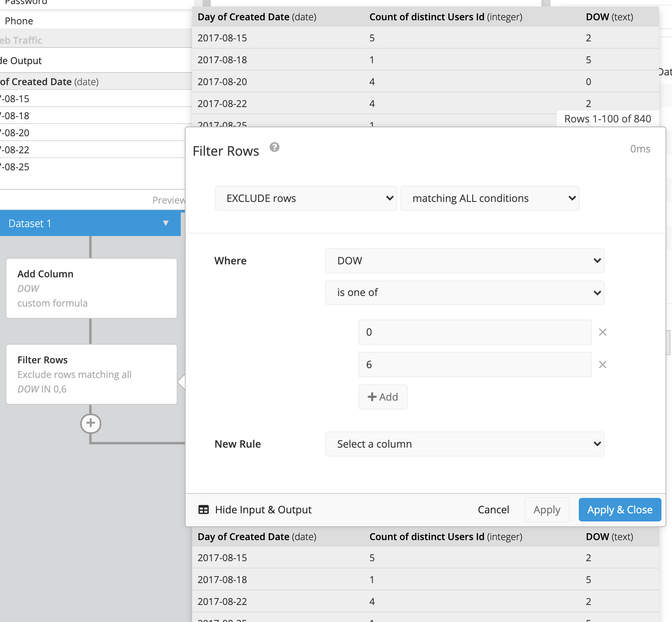Open the EXCLUDE rows dropdown
Viewport: 672px width, 622px height.
coord(306,198)
